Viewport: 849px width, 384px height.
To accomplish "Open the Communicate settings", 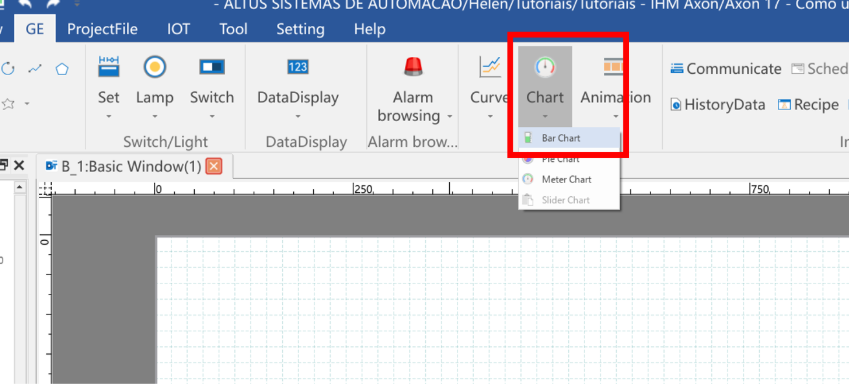I will pos(726,69).
